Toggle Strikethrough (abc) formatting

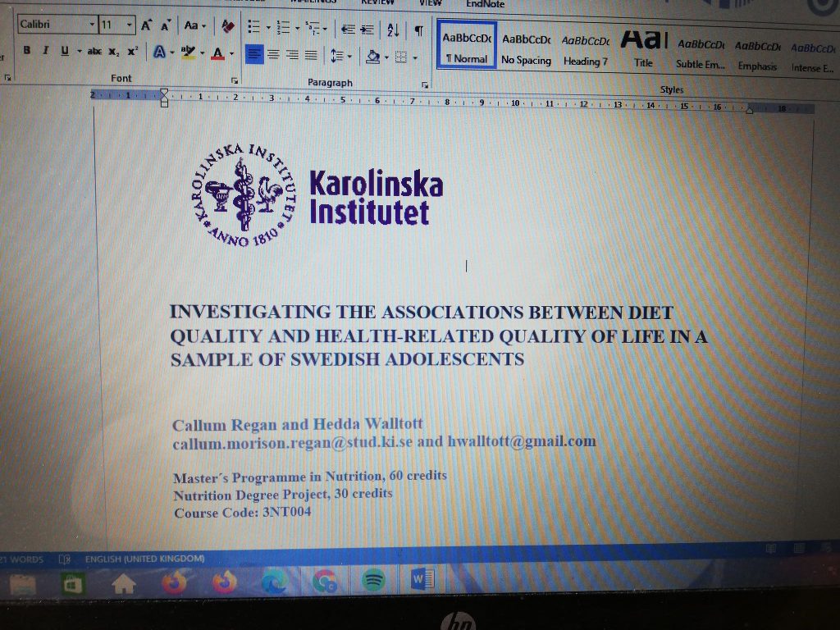point(94,52)
